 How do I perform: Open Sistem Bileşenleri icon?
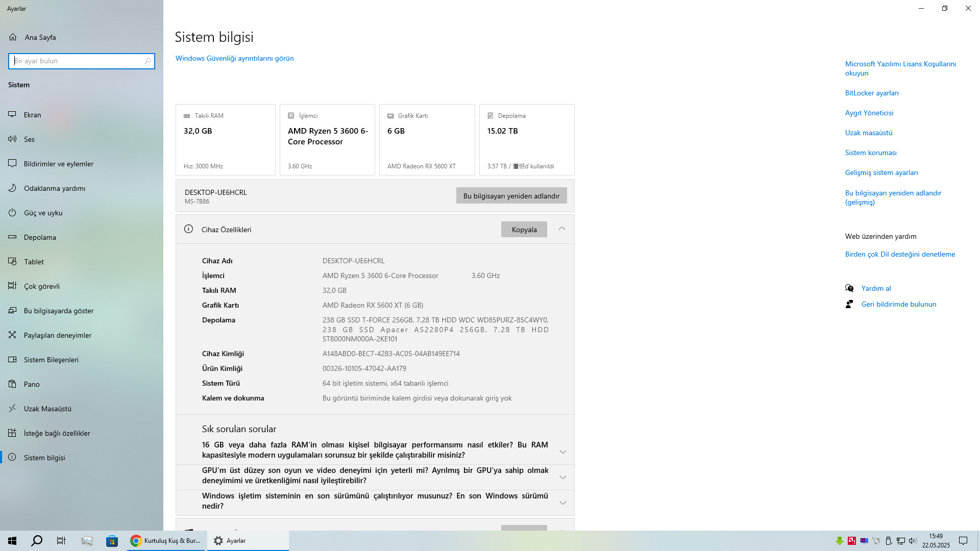[x=12, y=360]
